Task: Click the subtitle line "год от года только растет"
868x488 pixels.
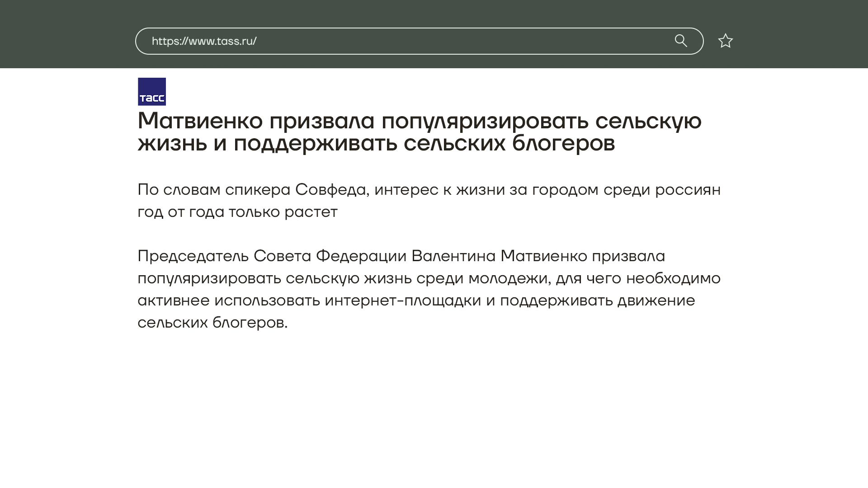Action: pyautogui.click(x=237, y=211)
